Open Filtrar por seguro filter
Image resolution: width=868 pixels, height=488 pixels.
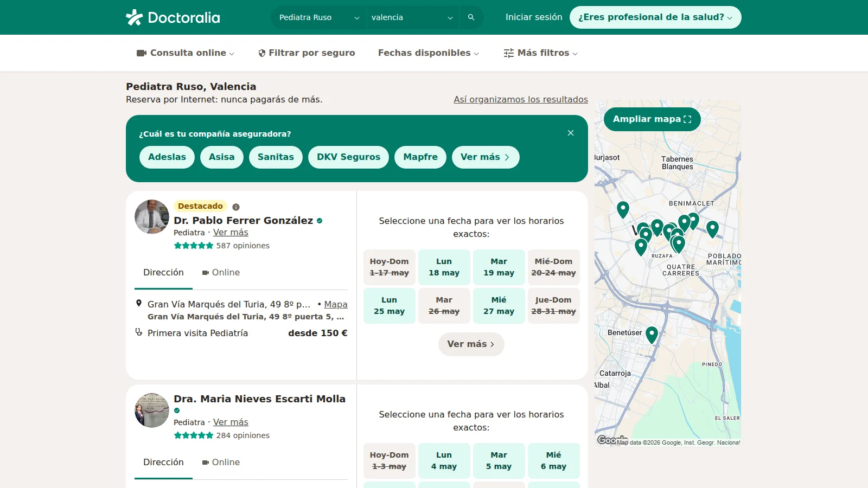(307, 53)
